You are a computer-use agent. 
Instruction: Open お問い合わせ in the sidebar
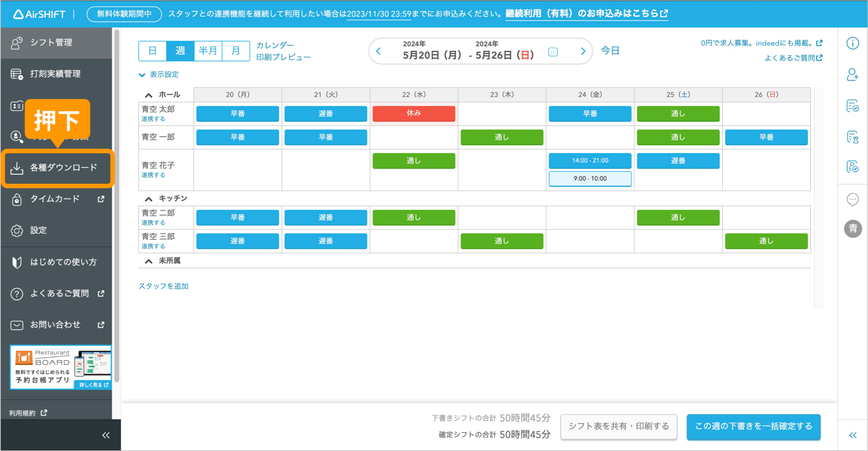(x=56, y=325)
